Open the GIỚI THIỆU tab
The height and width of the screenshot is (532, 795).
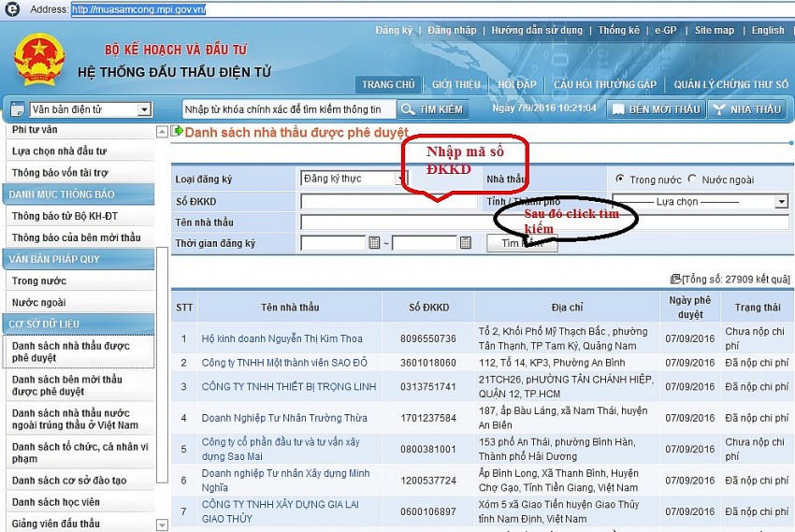pyautogui.click(x=455, y=84)
